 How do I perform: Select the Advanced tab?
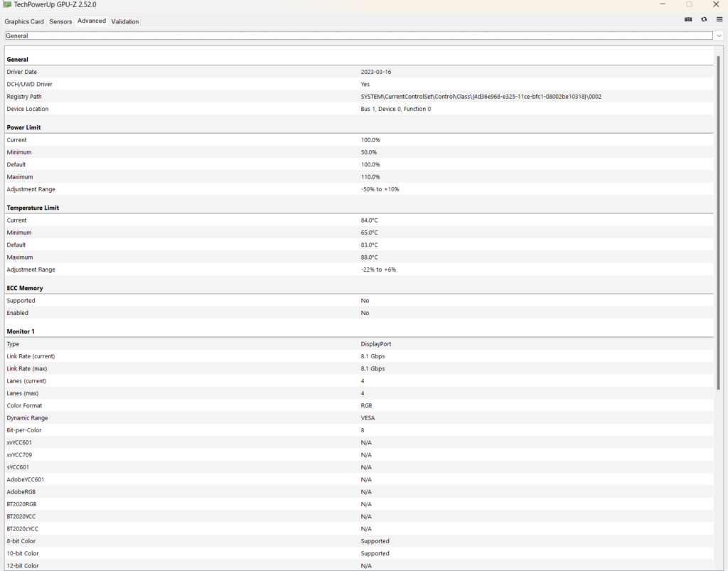point(92,21)
